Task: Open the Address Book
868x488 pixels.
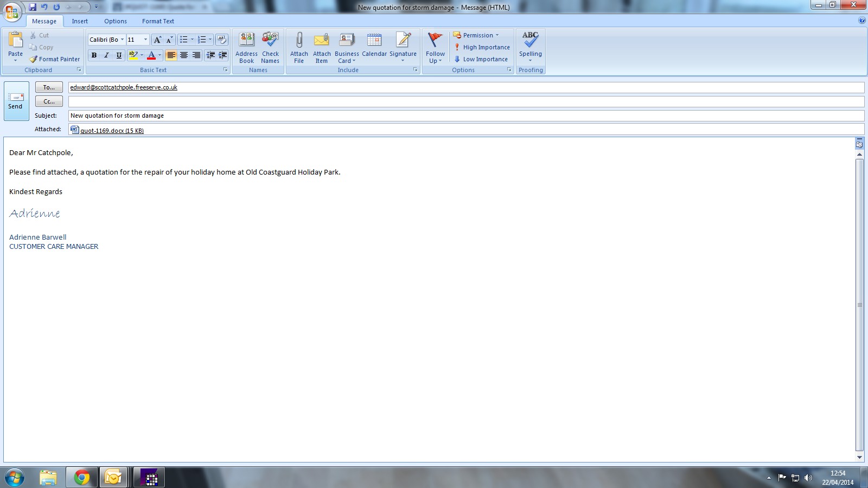Action: [246, 47]
